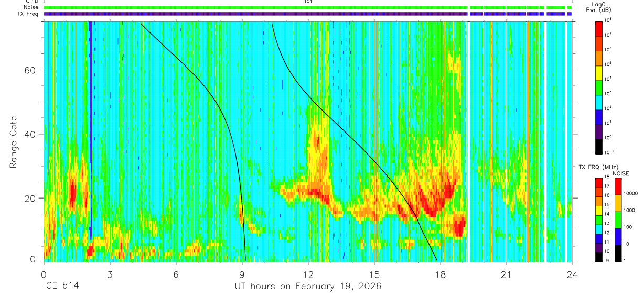Select the 12 tick on the UT hours axis
Screen dimensions: 644x297
point(308,274)
